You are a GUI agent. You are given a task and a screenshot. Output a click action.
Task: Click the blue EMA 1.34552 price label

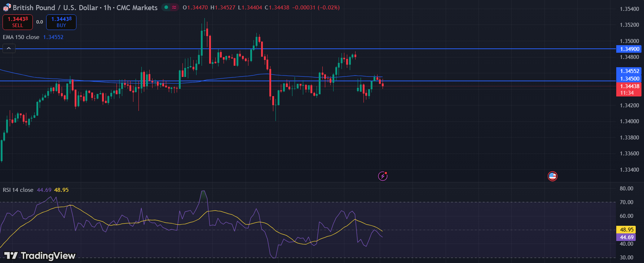pos(629,71)
